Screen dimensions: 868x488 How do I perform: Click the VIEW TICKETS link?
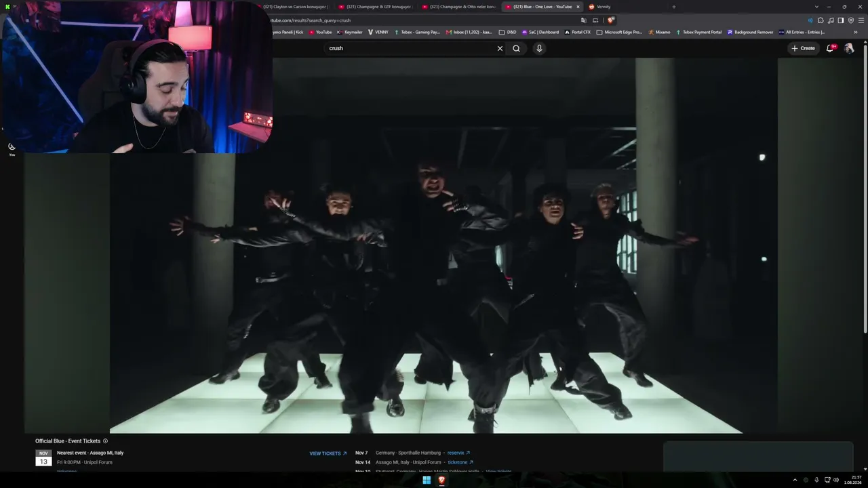point(328,453)
